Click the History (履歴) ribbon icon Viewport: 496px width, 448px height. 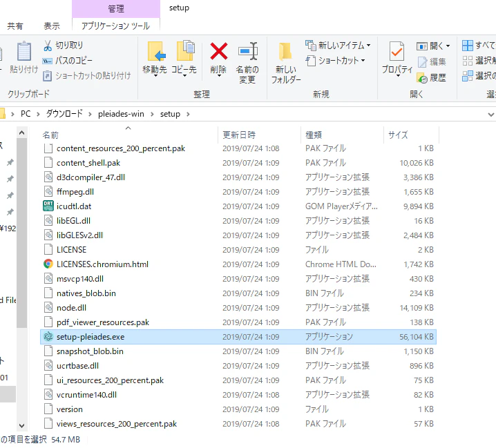[422, 78]
